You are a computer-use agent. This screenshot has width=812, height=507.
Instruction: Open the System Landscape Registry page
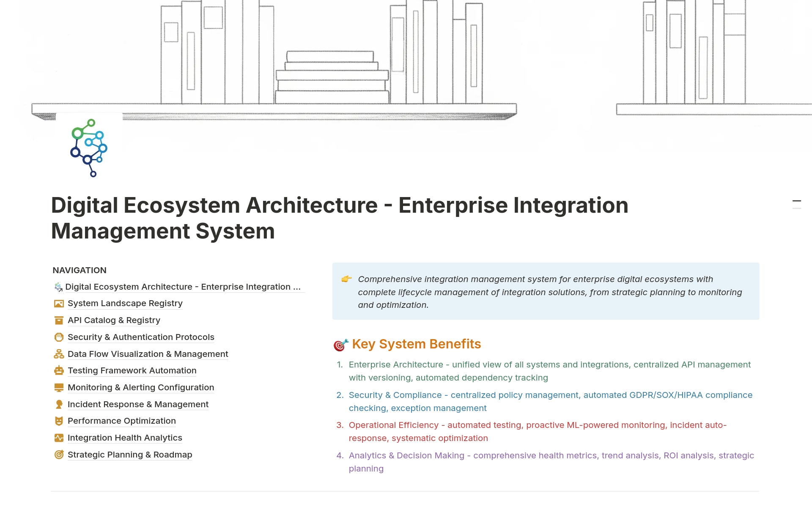[x=125, y=304]
